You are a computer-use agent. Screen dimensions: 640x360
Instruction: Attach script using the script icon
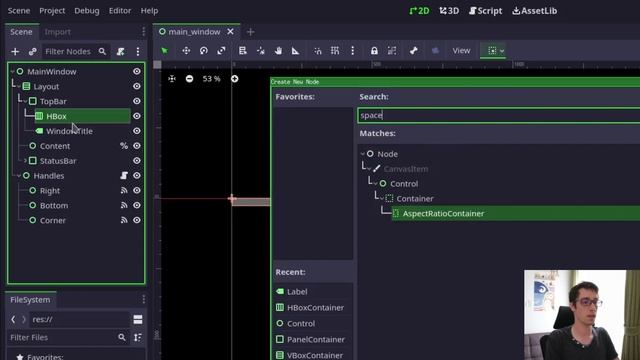click(120, 51)
